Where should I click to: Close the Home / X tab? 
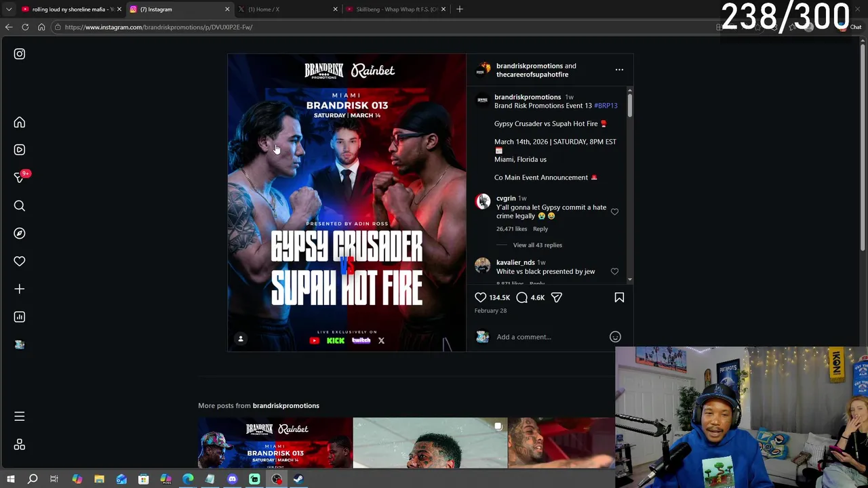point(335,9)
